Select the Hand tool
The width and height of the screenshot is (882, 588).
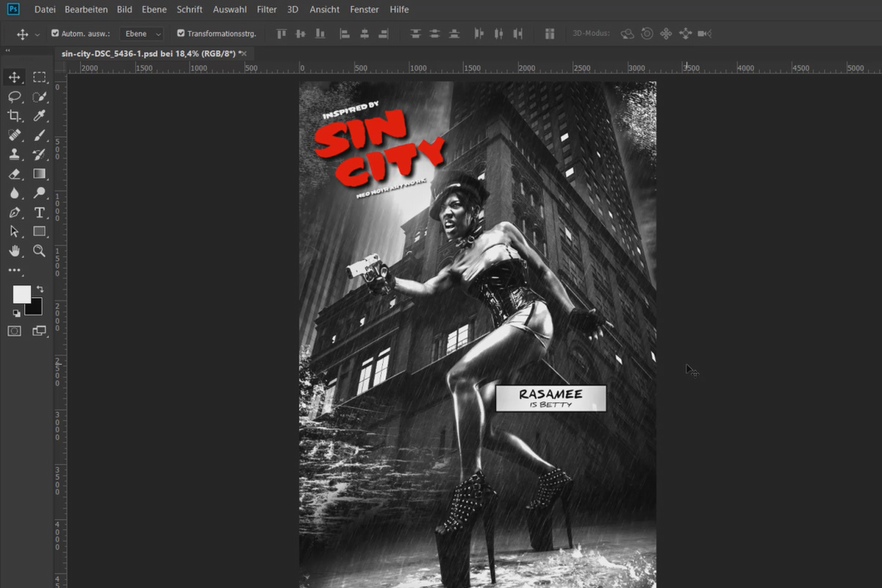point(14,251)
